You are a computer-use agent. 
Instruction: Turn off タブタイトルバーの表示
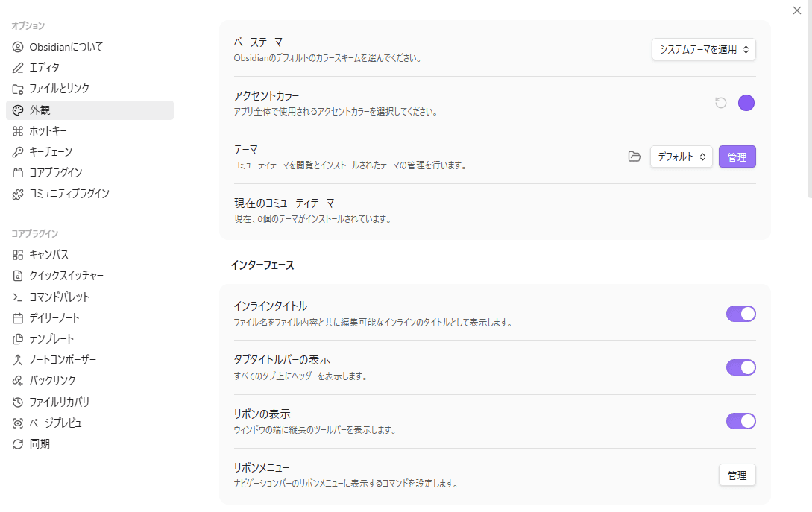pos(740,367)
